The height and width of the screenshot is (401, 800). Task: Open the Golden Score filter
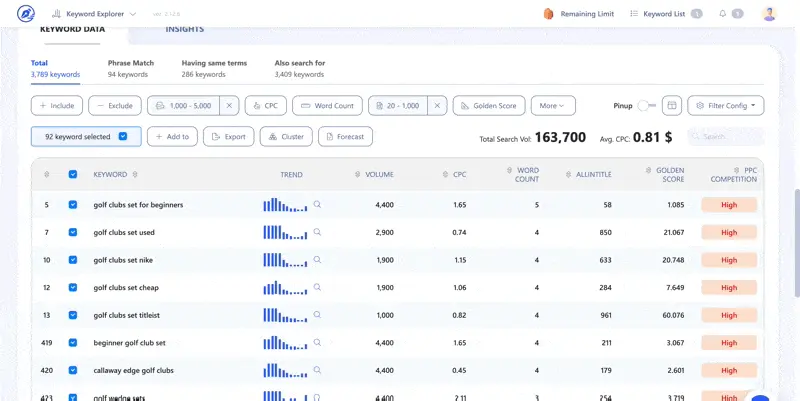tap(489, 106)
